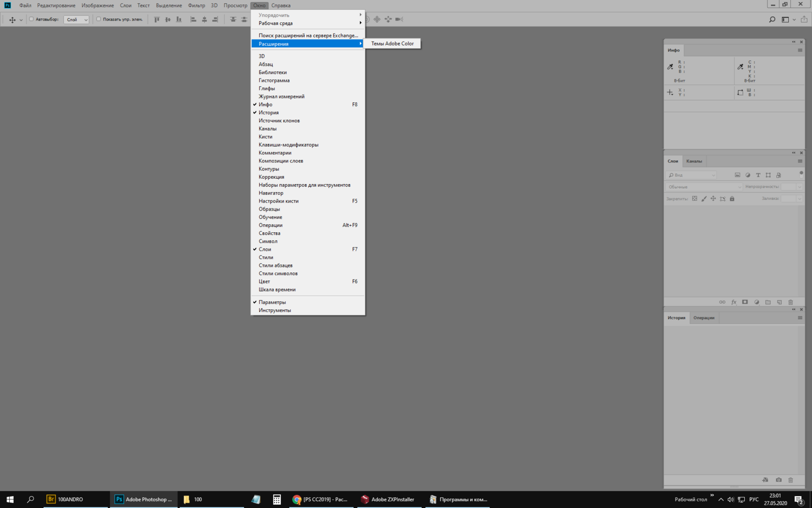The height and width of the screenshot is (508, 812).
Task: Open the workspace switcher dropdown
Action: tap(788, 19)
